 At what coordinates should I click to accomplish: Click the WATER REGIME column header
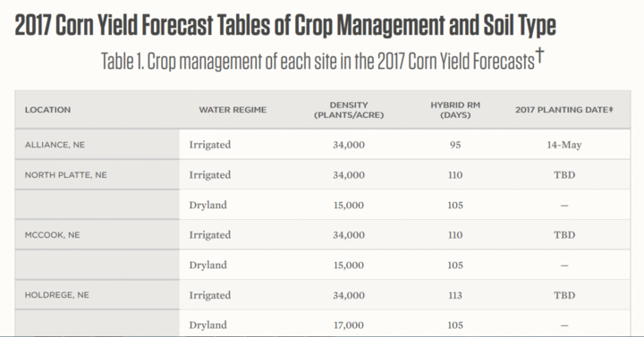click(x=233, y=110)
